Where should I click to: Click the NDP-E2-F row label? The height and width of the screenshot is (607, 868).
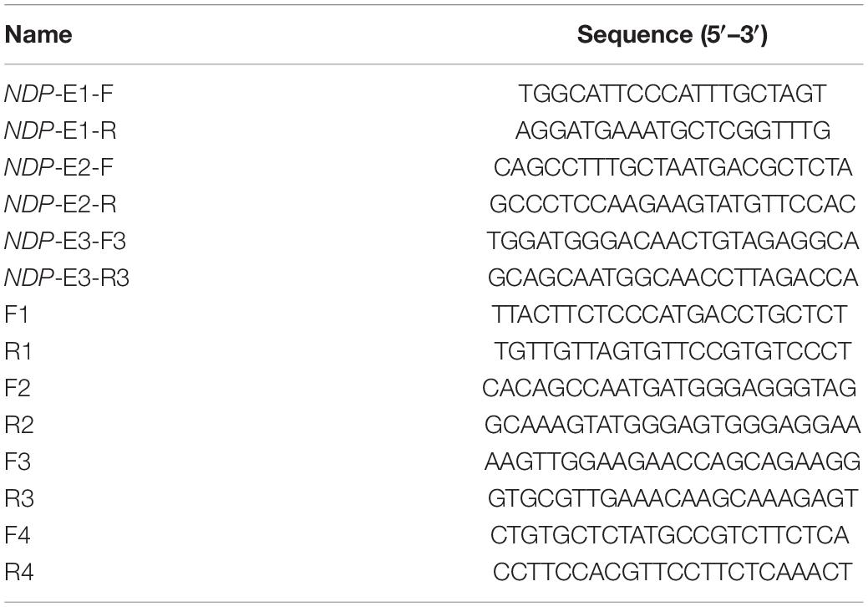coord(58,167)
